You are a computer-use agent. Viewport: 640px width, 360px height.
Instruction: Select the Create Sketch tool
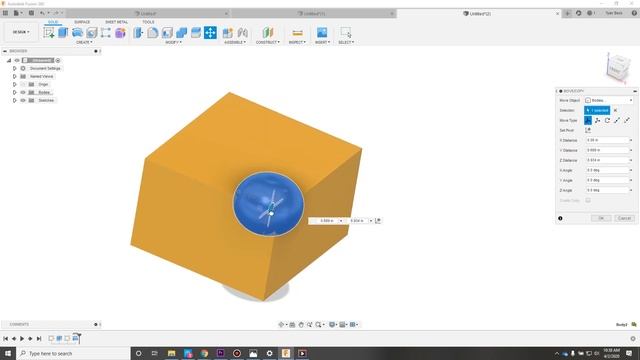[x=49, y=33]
